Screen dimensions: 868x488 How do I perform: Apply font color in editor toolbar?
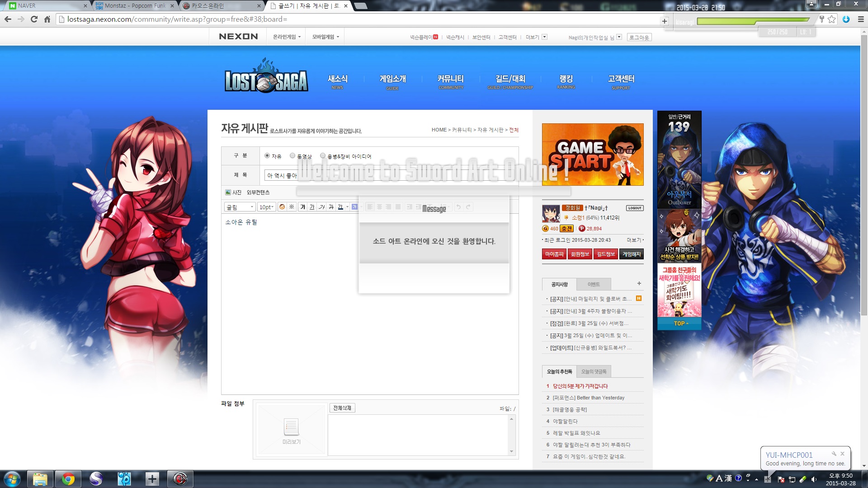(x=340, y=207)
